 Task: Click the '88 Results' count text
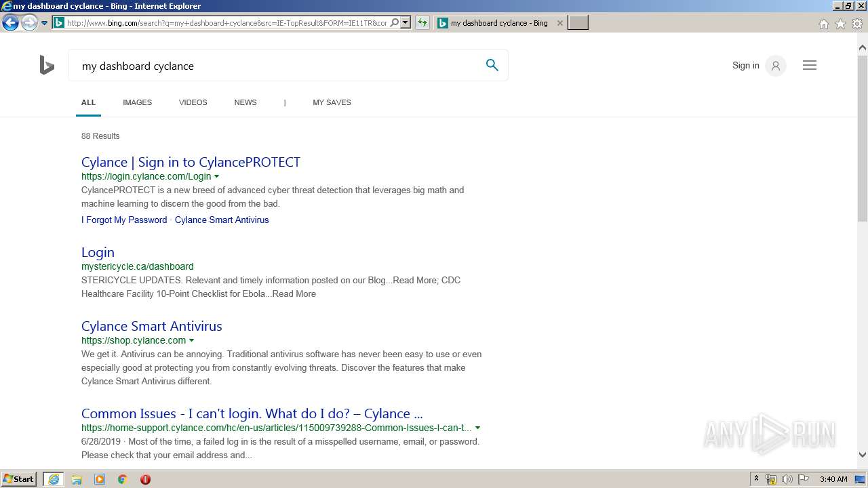point(100,136)
